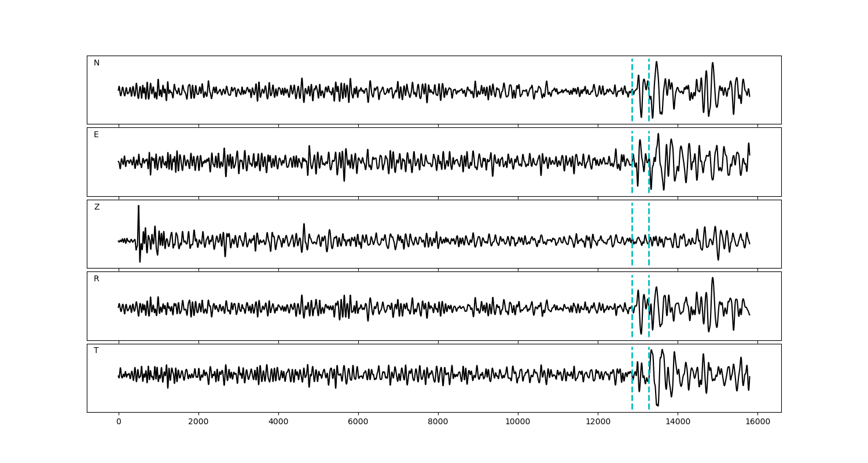Select the 8000 x-axis tick label
This screenshot has height=463, width=868.
pyautogui.click(x=438, y=422)
